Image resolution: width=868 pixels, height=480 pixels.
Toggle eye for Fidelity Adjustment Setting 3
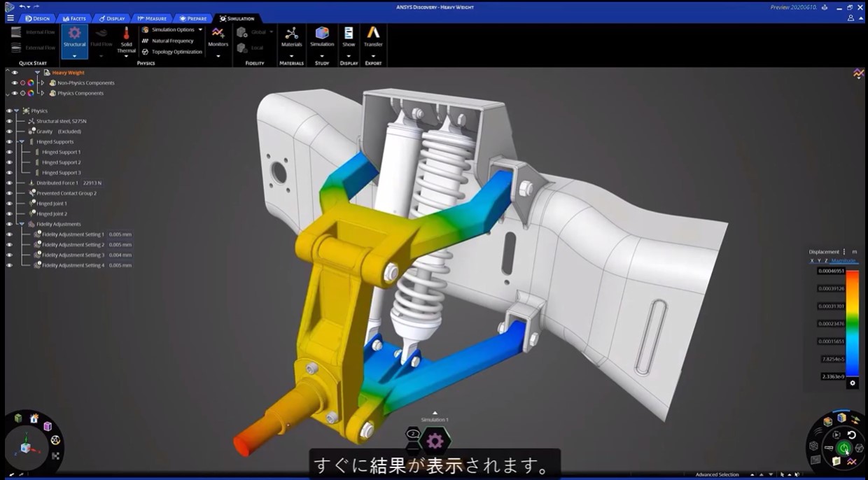(x=9, y=255)
